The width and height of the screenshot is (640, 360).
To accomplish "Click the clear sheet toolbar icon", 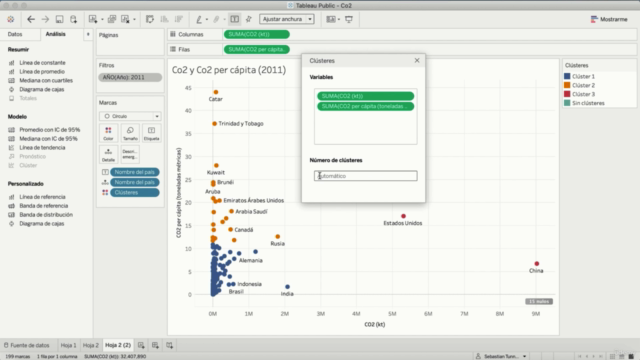I will [x=125, y=19].
